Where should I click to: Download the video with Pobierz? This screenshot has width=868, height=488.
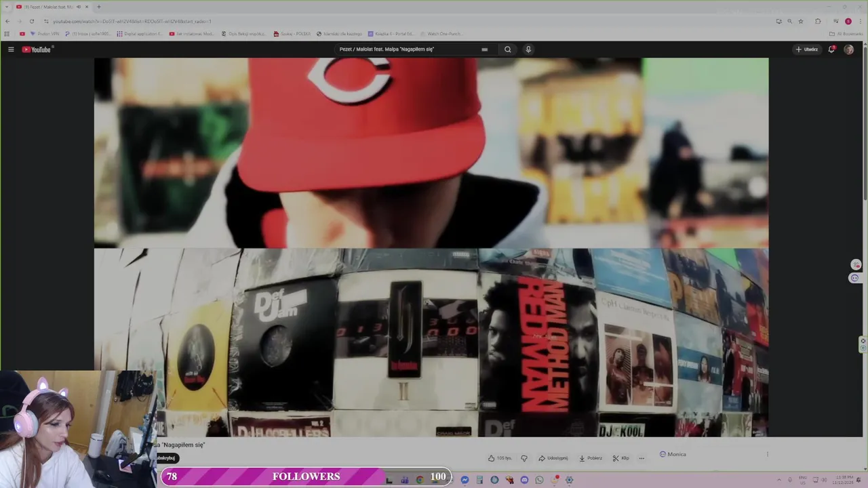[591, 458]
